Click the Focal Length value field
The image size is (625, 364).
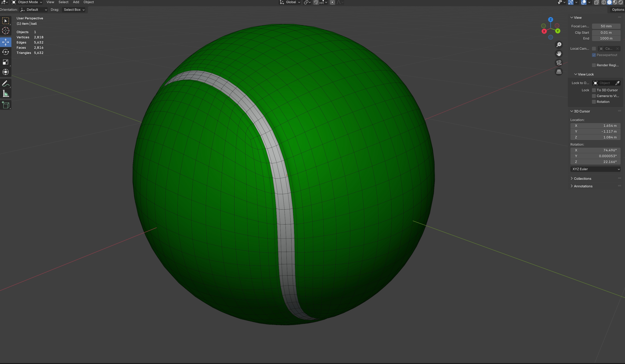606,26
